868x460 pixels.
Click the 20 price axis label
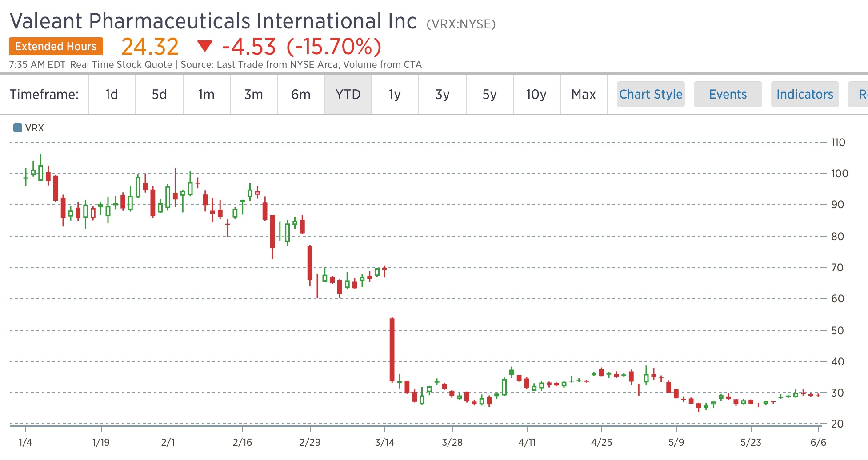click(838, 424)
